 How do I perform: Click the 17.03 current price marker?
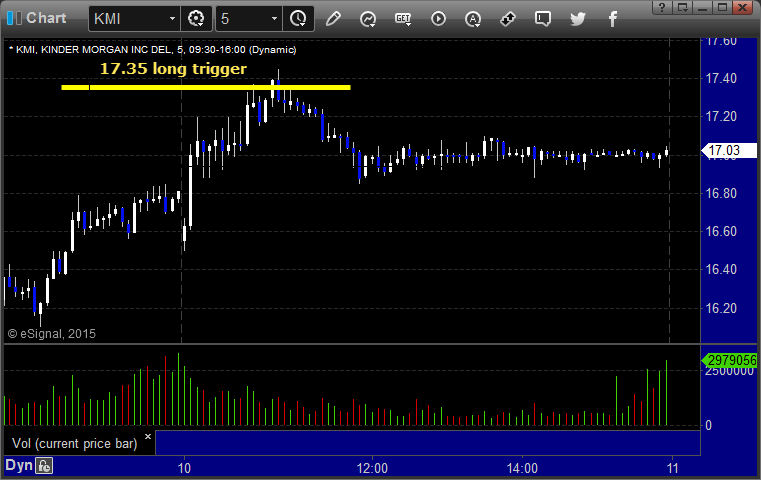coord(729,150)
